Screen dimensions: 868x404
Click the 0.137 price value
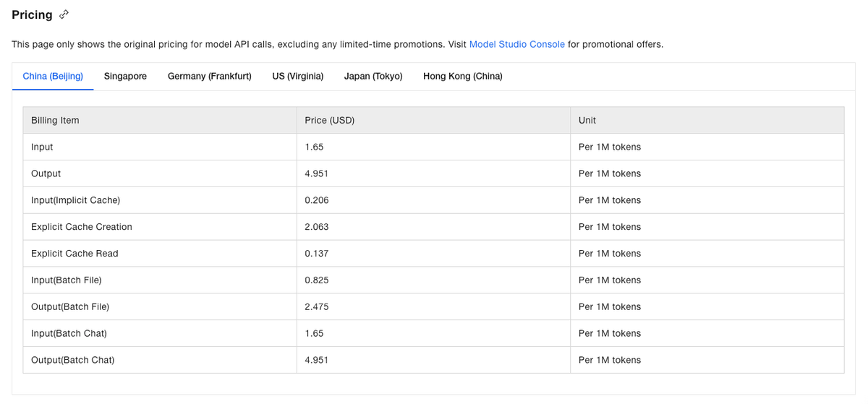click(x=317, y=254)
